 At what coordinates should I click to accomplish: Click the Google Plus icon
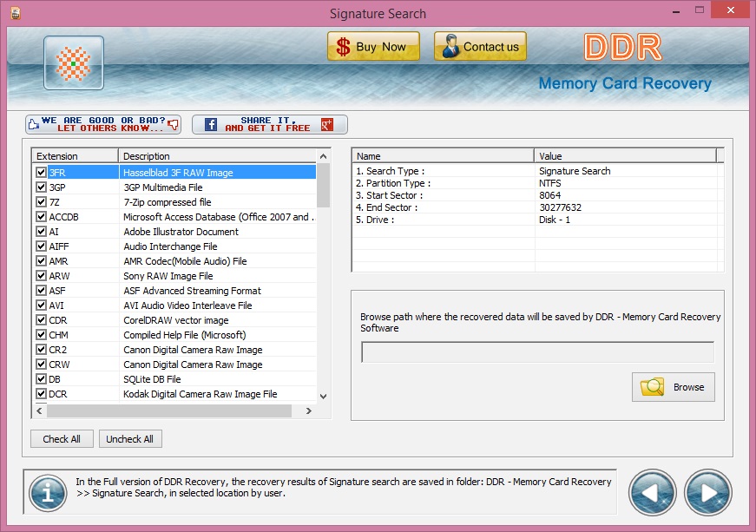(327, 124)
